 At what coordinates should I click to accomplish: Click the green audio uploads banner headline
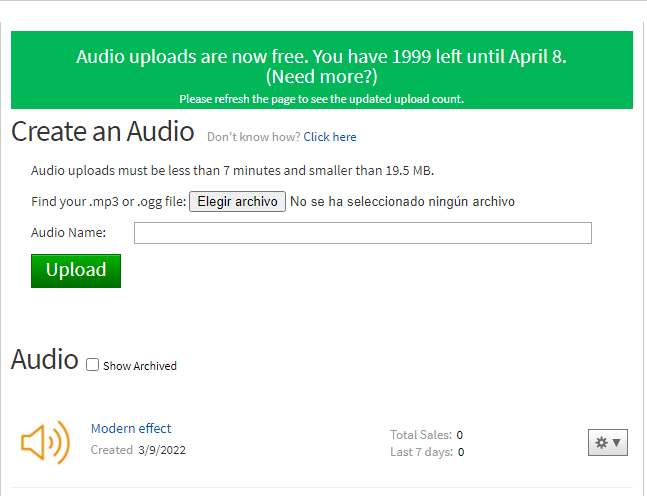point(328,56)
